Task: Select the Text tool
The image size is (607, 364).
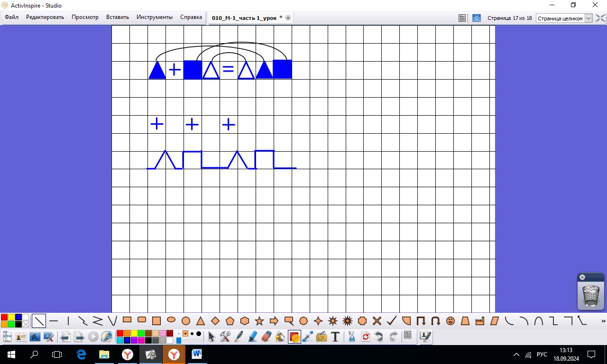Action: [335, 337]
